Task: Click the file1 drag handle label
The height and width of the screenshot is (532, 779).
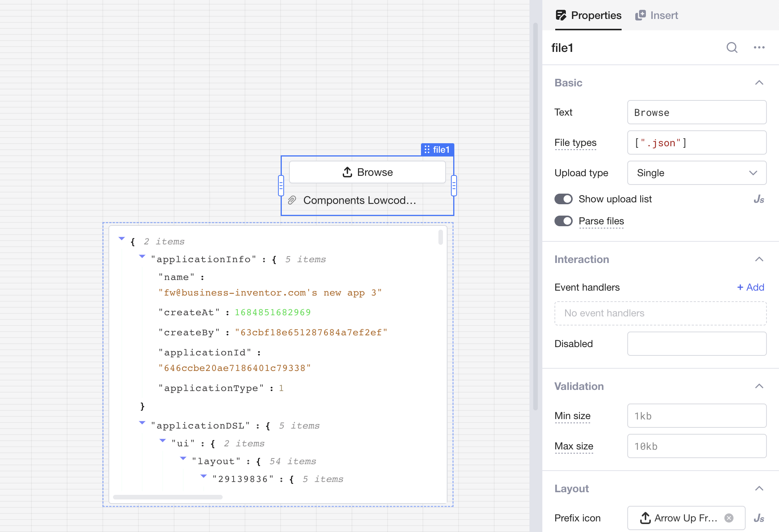Action: coord(437,150)
